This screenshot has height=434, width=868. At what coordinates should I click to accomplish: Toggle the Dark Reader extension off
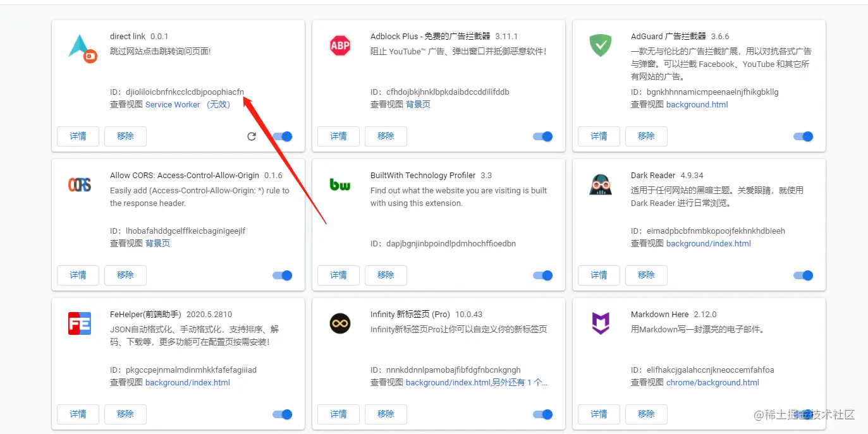[x=804, y=275]
